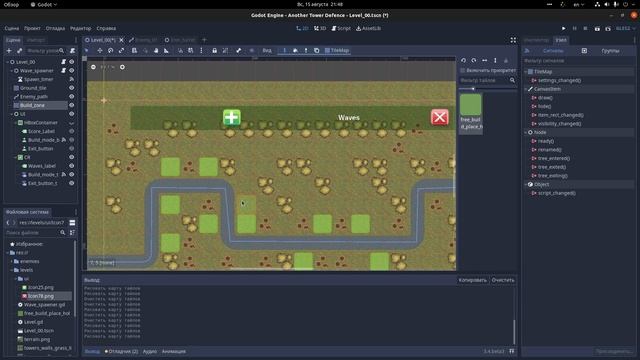Toggle visibility of Waves_label node
Image resolution: width=640 pixels, height=360 pixels.
click(x=72, y=166)
